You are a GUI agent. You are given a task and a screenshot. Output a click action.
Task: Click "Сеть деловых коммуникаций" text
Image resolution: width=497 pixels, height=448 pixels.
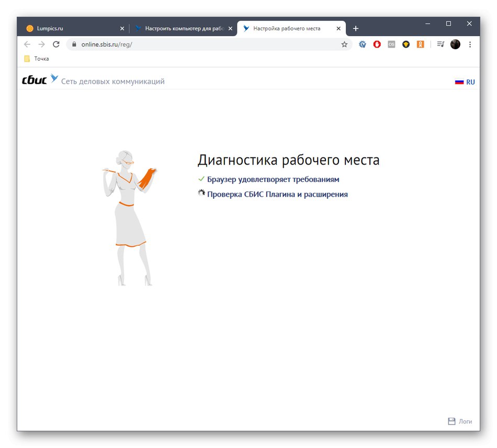113,82
